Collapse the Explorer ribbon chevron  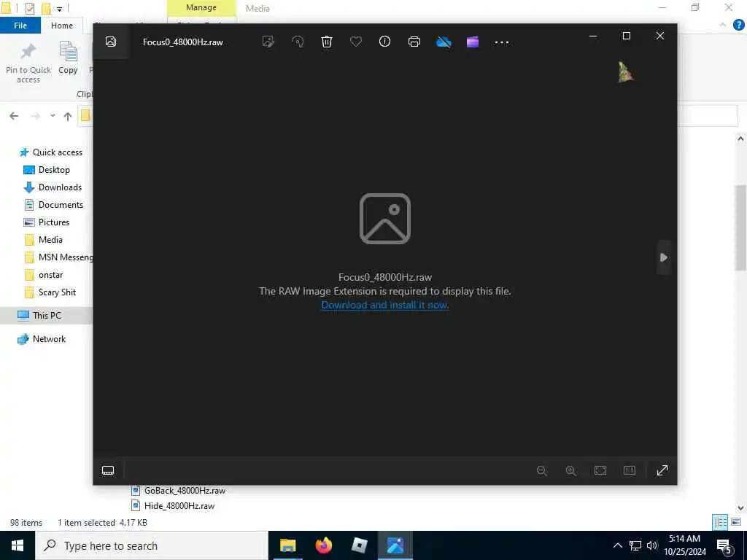[723, 26]
